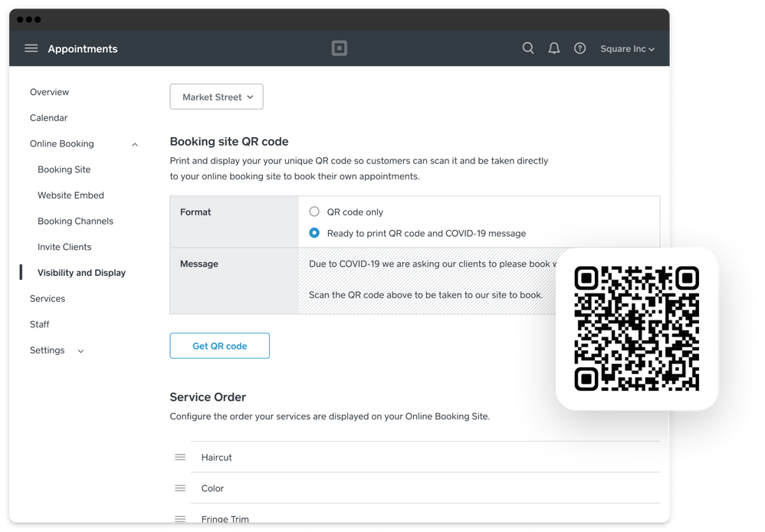The image size is (765, 532).
Task: Expand the Settings sidebar section
Action: click(80, 351)
